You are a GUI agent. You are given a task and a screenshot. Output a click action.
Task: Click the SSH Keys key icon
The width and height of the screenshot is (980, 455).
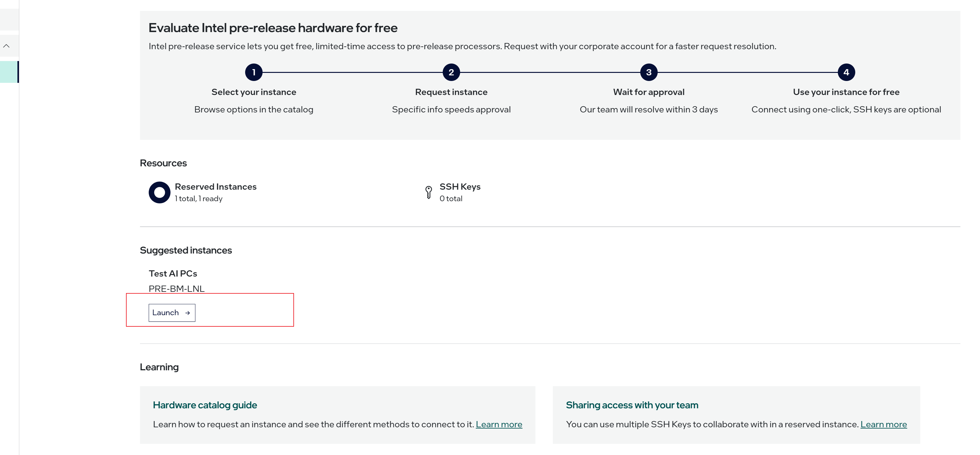tap(428, 192)
